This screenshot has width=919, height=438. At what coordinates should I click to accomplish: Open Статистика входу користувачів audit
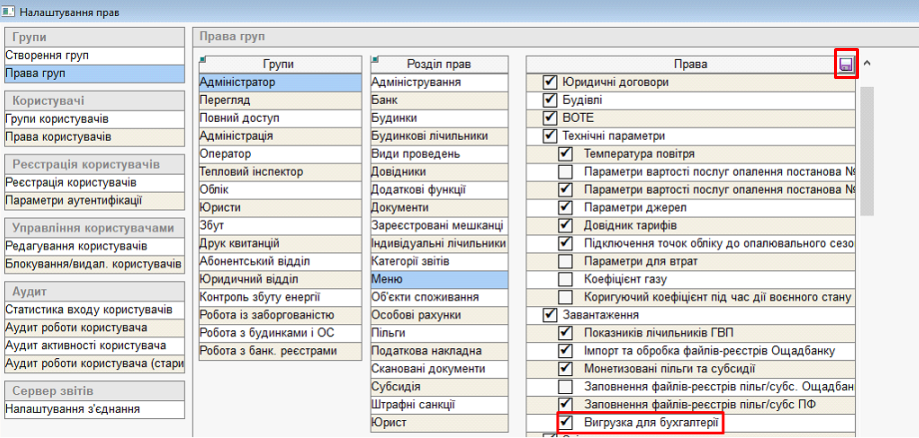91,310
